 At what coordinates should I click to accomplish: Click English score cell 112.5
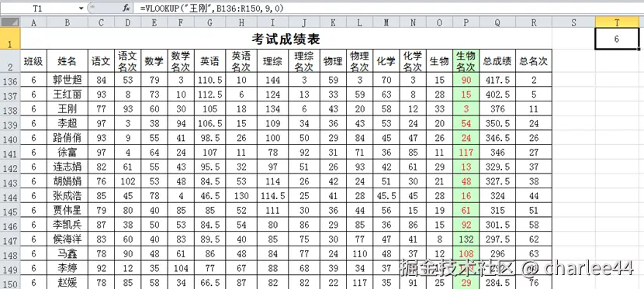pos(209,95)
